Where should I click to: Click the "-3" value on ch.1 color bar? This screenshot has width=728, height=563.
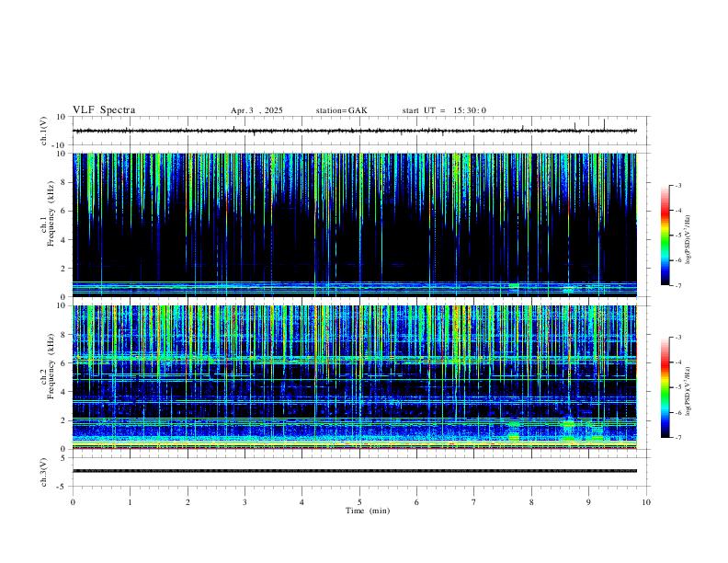click(677, 185)
